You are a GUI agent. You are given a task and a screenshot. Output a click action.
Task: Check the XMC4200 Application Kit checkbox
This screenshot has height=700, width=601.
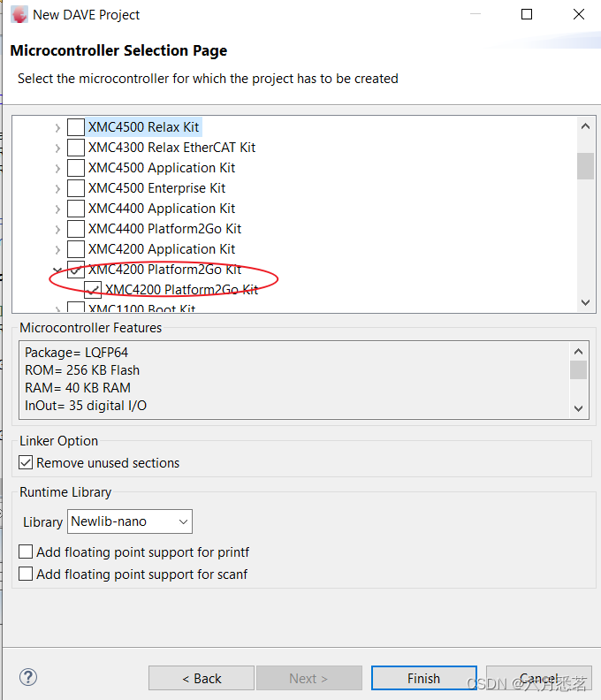coord(76,249)
